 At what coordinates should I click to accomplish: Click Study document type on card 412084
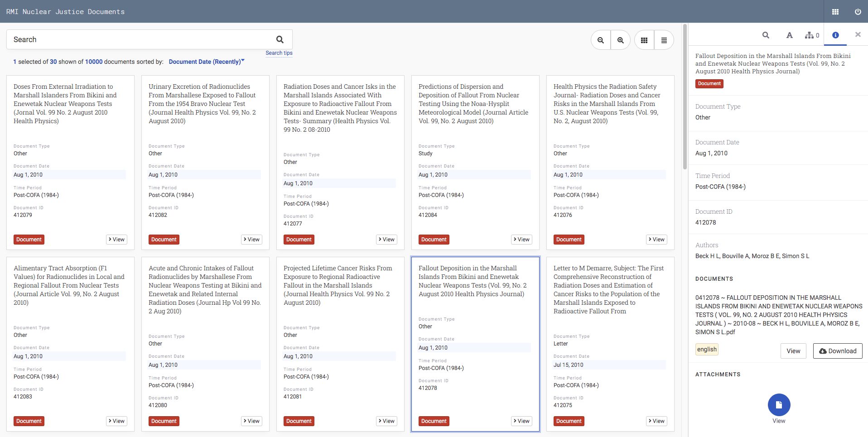coord(425,154)
